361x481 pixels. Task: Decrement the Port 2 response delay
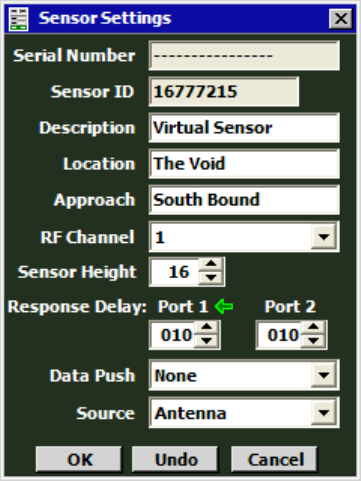(x=313, y=341)
